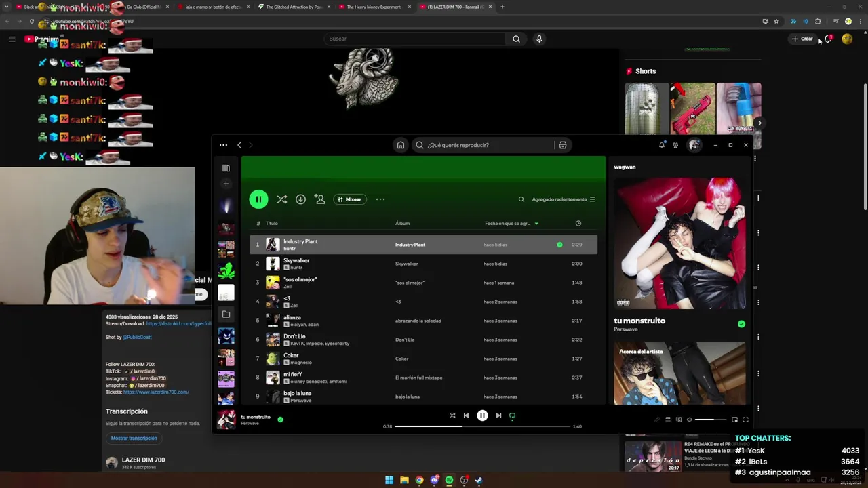The height and width of the screenshot is (488, 868).
Task: Toggle liked checkmark in the now playing bar
Action: 280,420
